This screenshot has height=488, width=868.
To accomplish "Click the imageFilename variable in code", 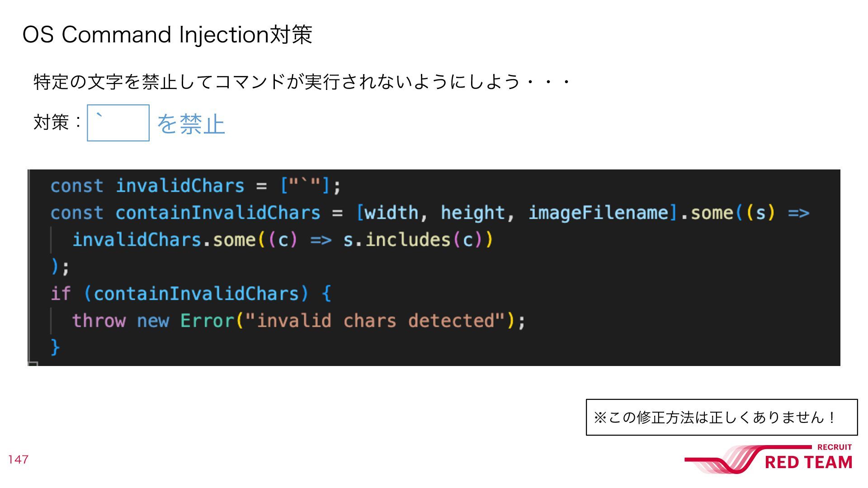I will [598, 213].
